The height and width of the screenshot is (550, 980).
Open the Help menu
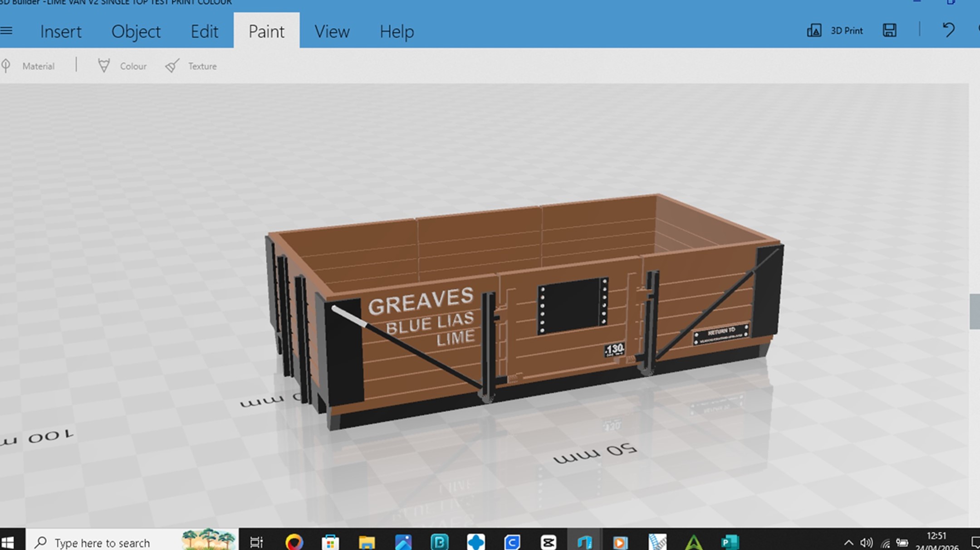[x=397, y=32]
